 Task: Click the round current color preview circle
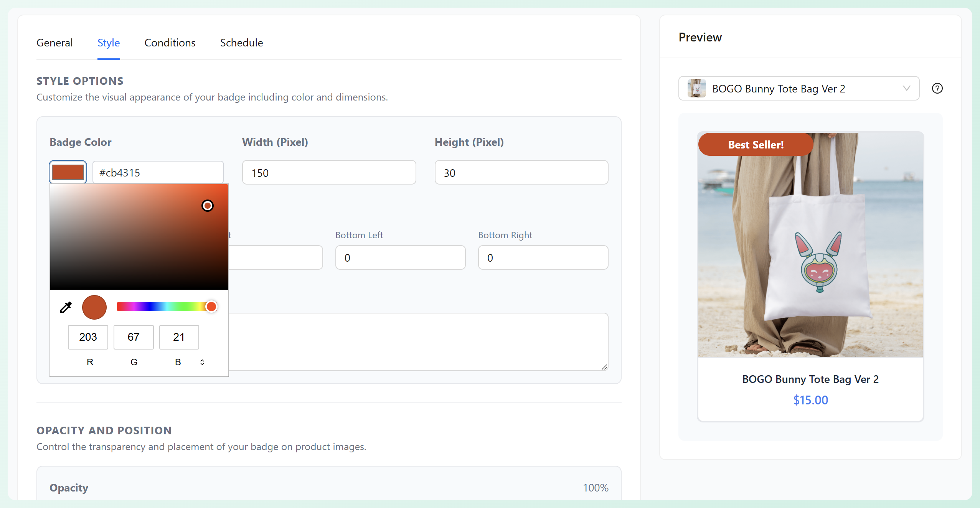click(94, 307)
